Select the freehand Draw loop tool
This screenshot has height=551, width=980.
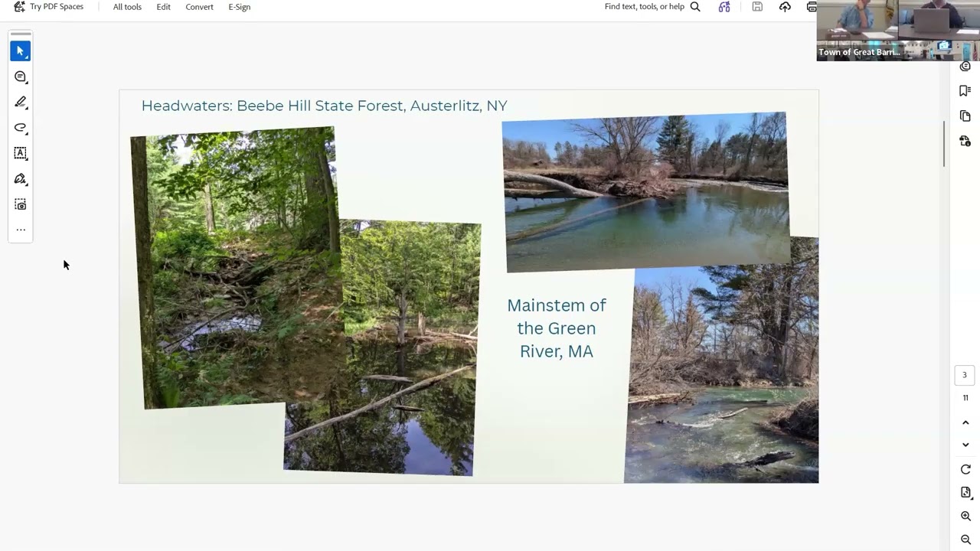tap(21, 128)
